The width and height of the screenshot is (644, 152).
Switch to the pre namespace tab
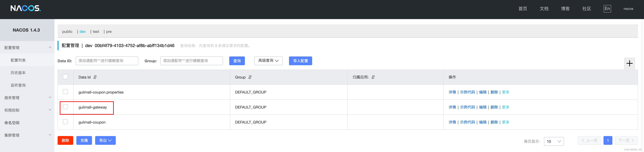(109, 31)
